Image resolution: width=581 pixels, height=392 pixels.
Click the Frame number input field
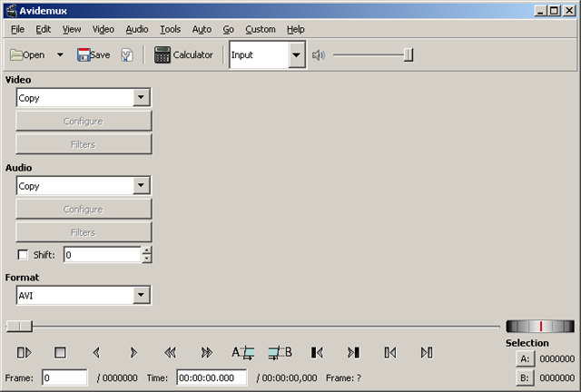pos(64,377)
